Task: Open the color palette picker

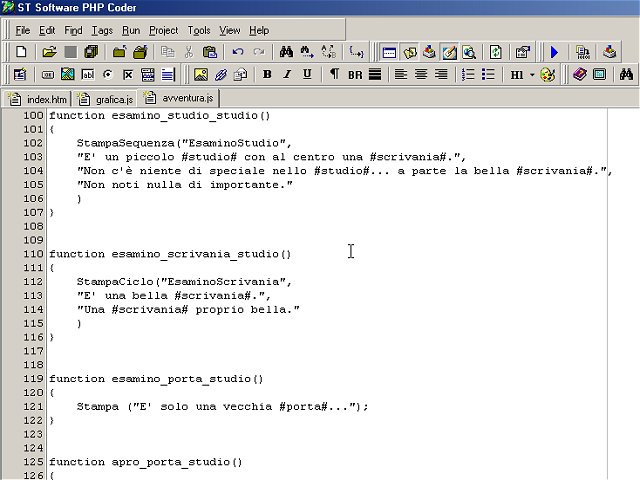Action: (547, 74)
